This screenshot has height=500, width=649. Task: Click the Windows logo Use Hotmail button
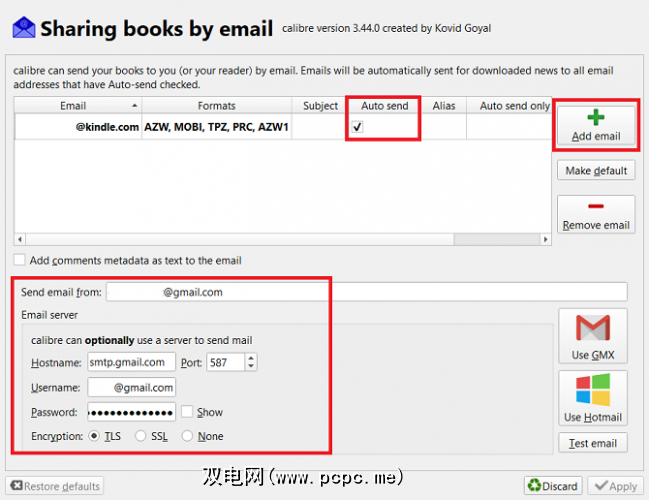click(593, 398)
